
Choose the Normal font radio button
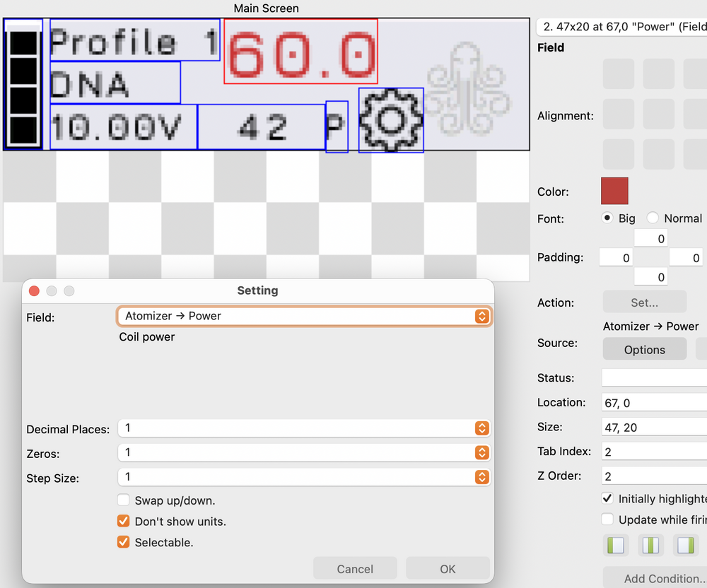pyautogui.click(x=653, y=218)
